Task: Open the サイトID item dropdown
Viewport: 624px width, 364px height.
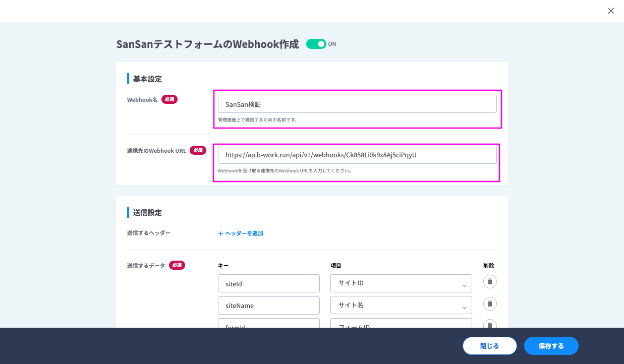Action: tap(401, 283)
